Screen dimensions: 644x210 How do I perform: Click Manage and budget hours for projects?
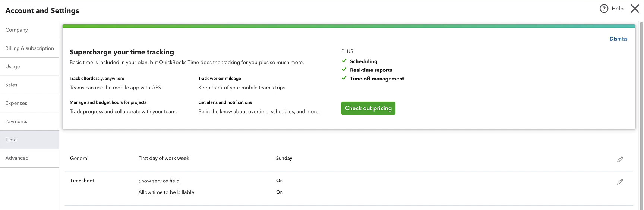108,102
